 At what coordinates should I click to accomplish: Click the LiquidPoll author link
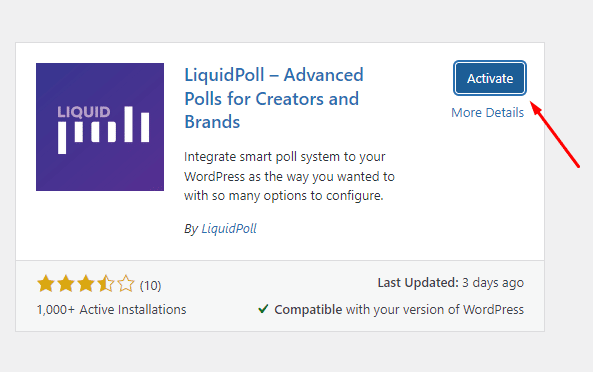(x=229, y=228)
